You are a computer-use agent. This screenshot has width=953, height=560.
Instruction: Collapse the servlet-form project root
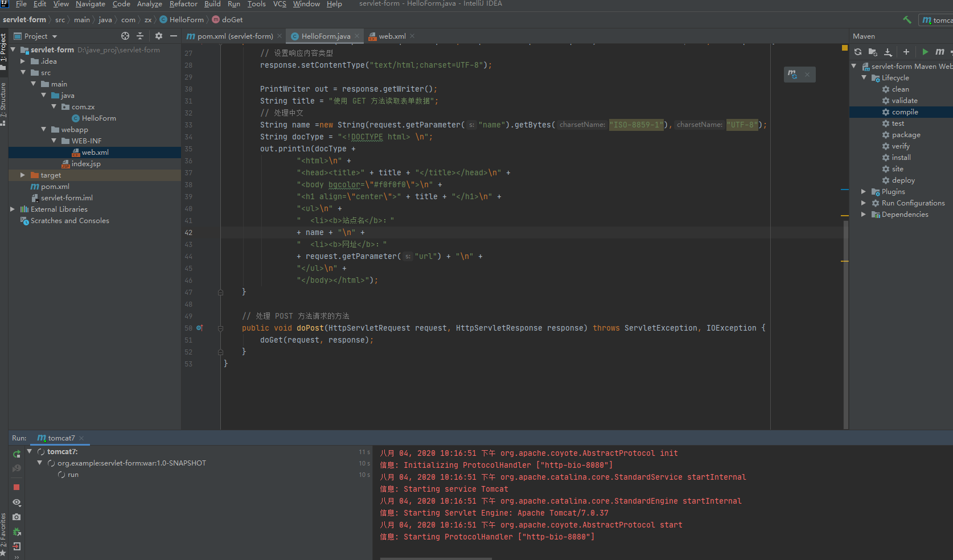pyautogui.click(x=13, y=50)
